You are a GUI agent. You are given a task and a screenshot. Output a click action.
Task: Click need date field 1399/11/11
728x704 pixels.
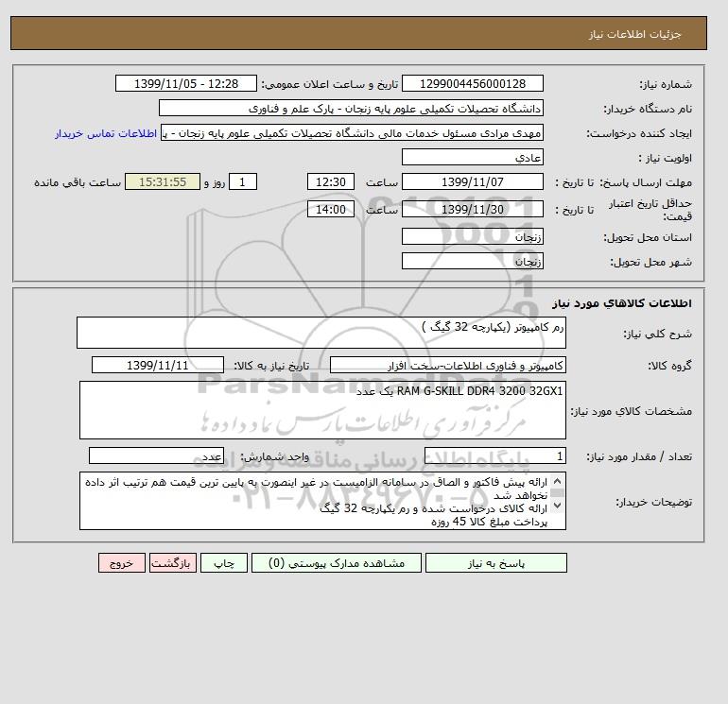158,365
